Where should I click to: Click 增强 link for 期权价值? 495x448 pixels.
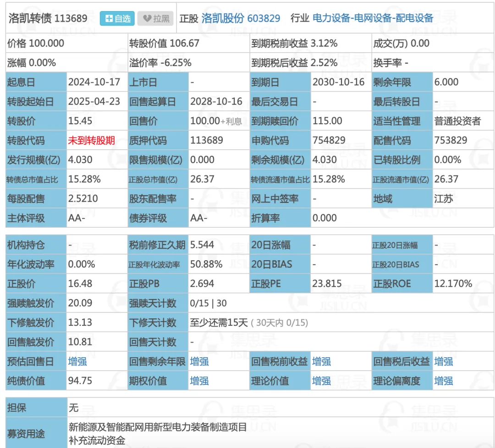click(199, 381)
